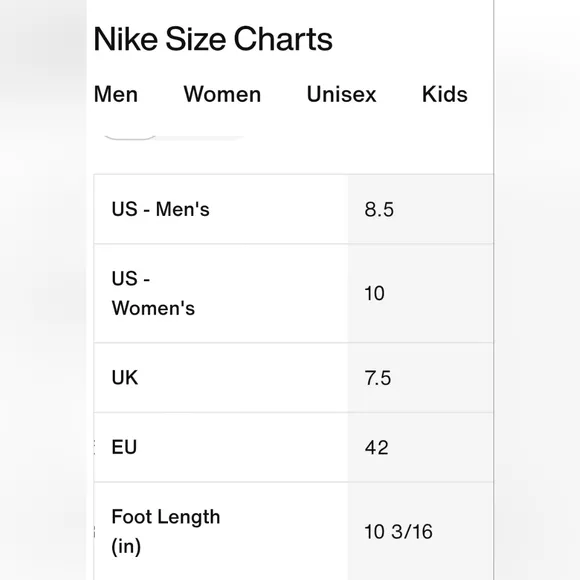Image resolution: width=580 pixels, height=580 pixels.
Task: Open the Men size chart tab
Action: click(x=116, y=94)
